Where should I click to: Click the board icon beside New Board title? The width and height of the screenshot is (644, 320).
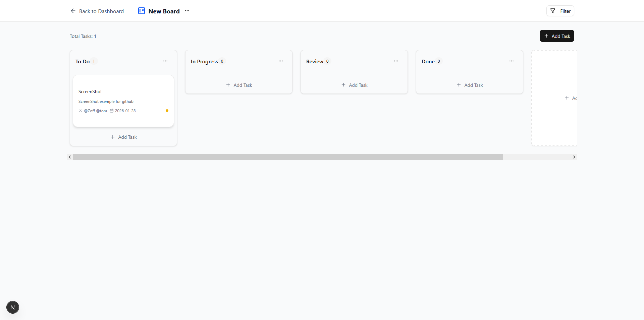pyautogui.click(x=142, y=11)
